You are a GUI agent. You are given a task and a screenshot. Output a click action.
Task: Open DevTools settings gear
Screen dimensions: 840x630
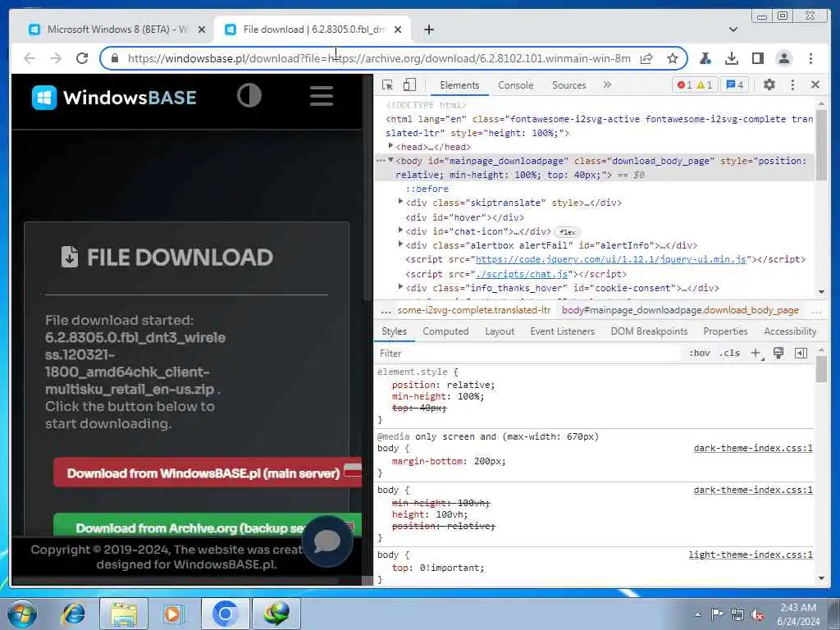pyautogui.click(x=769, y=84)
